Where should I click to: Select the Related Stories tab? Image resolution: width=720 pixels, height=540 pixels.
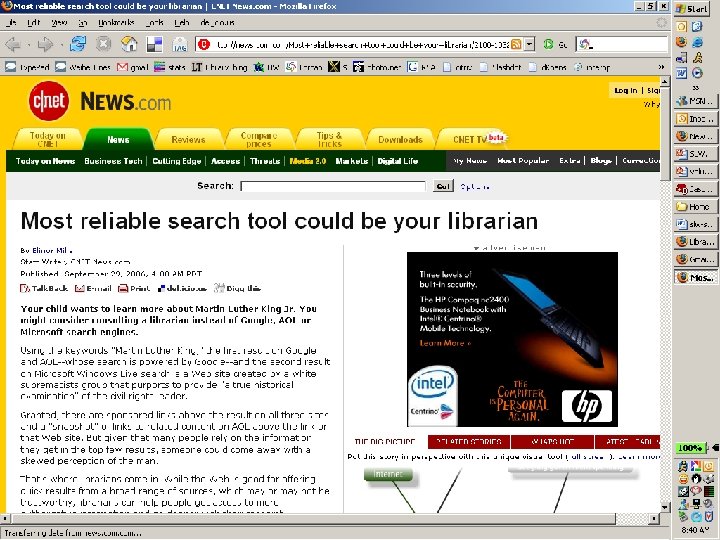point(468,442)
